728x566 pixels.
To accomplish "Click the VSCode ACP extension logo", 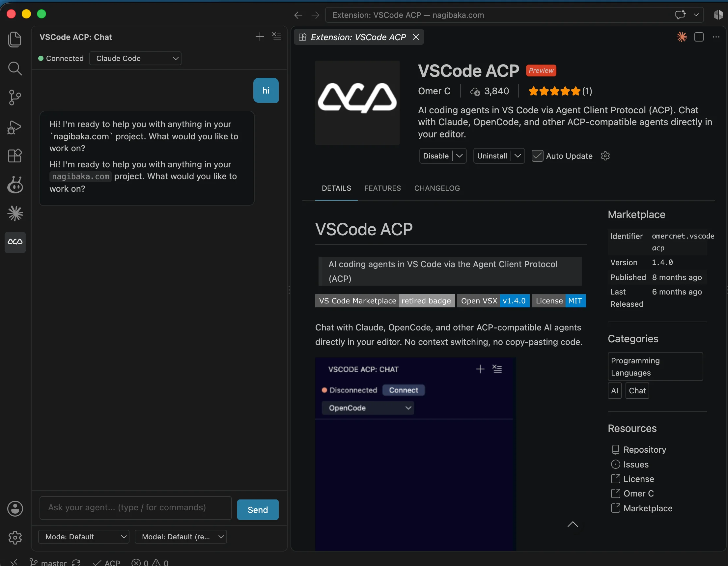I will (x=357, y=103).
